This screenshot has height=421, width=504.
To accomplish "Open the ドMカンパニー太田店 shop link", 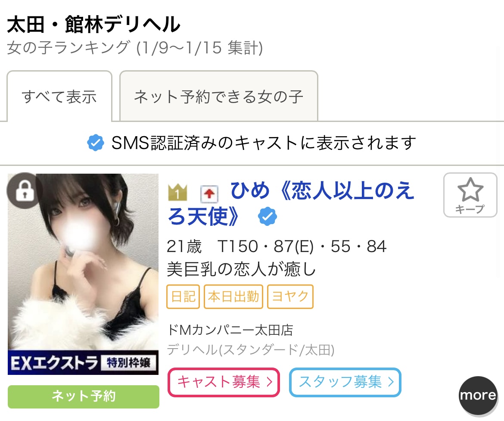I will pyautogui.click(x=230, y=331).
